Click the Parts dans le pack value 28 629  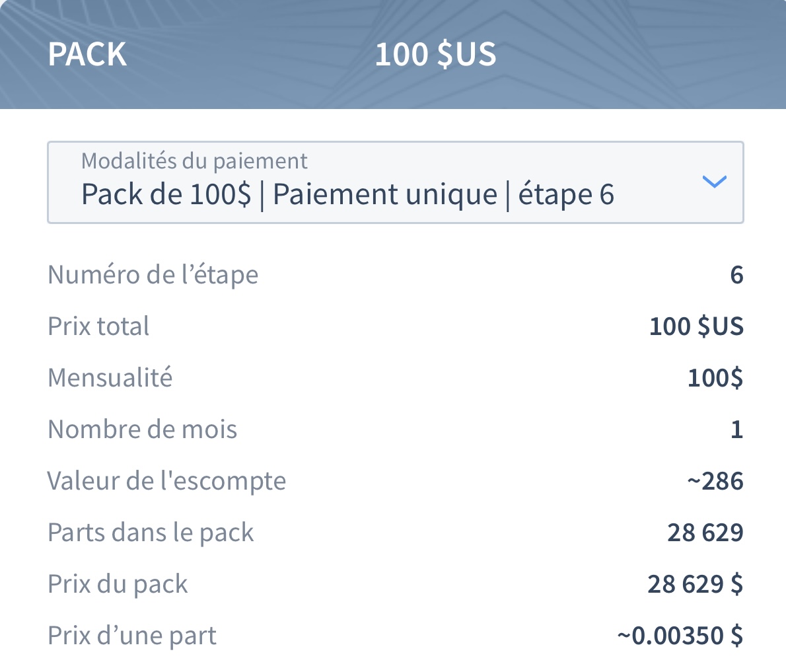point(705,533)
